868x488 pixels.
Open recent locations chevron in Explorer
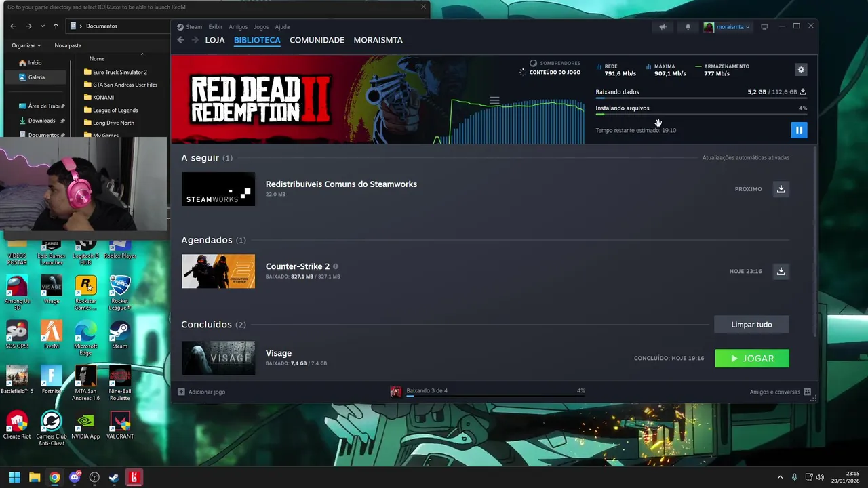[x=43, y=26]
